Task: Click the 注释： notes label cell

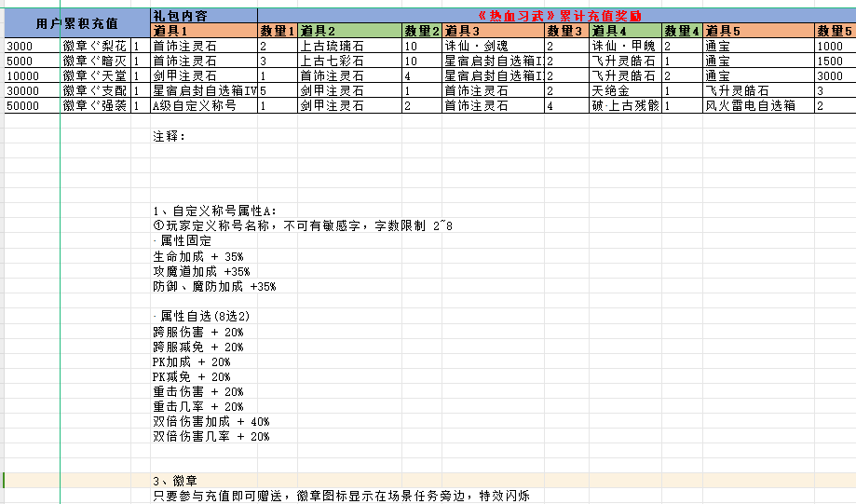Action: click(x=170, y=137)
